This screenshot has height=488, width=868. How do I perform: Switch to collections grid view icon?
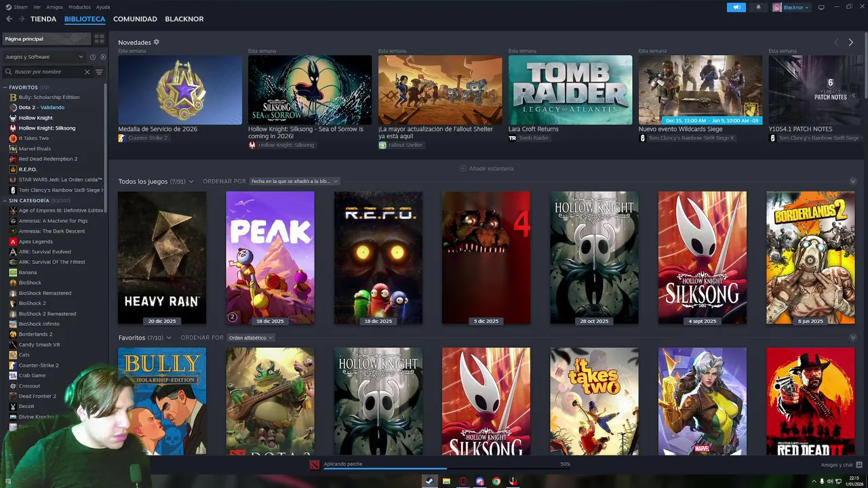coord(99,39)
